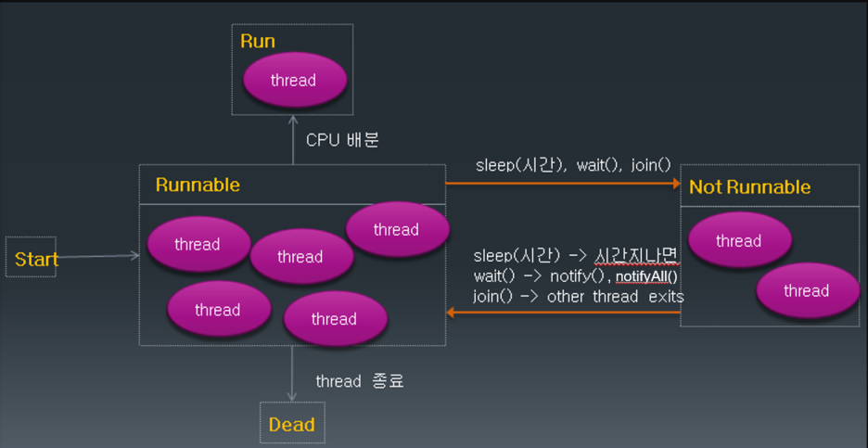This screenshot has height=448, width=868.
Task: Click the Not Runnable heading
Action: point(749,186)
